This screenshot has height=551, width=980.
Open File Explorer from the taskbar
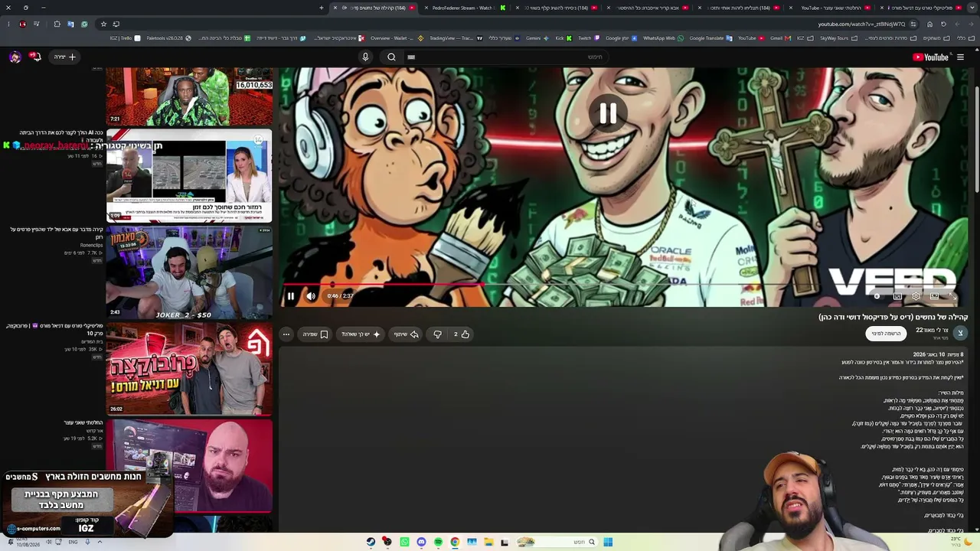click(x=488, y=543)
